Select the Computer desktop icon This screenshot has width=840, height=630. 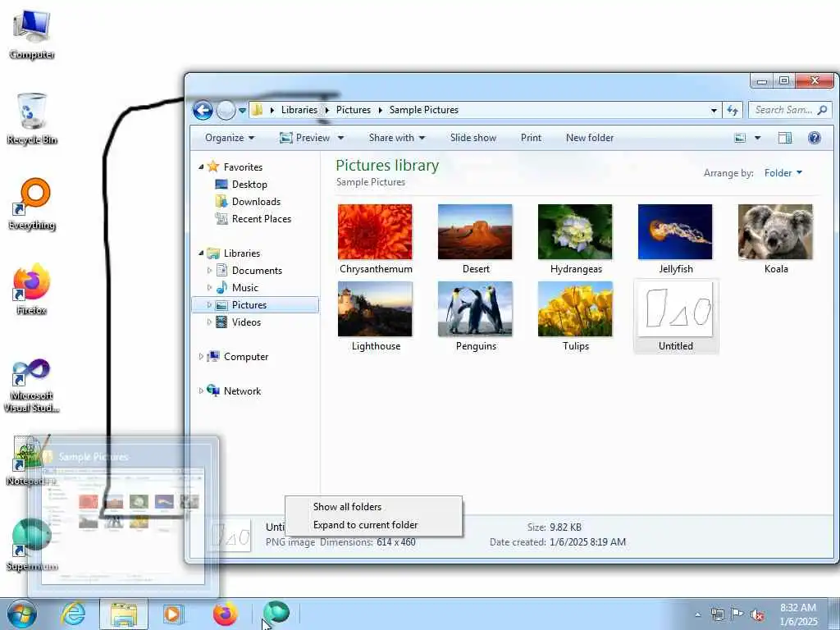point(32,34)
